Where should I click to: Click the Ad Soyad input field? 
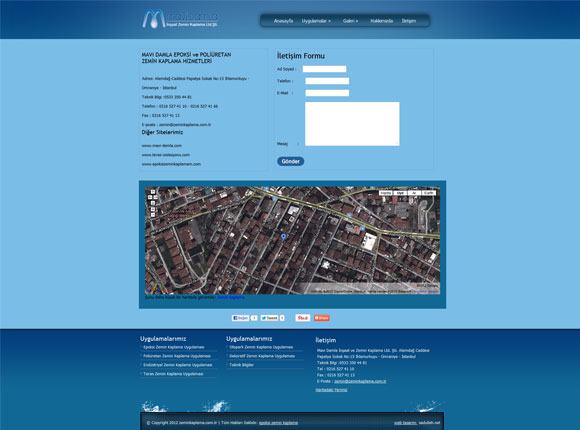pyautogui.click(x=324, y=69)
